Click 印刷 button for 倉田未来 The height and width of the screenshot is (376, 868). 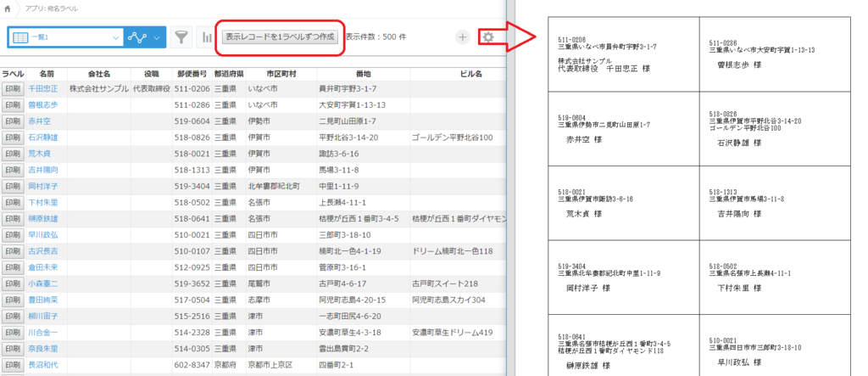coord(13,267)
